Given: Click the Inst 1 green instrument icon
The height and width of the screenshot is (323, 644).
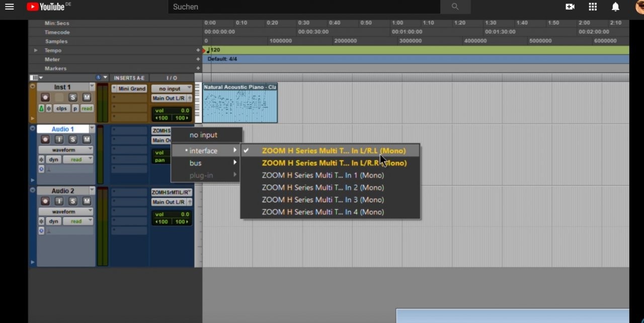Looking at the screenshot, I should point(41,109).
